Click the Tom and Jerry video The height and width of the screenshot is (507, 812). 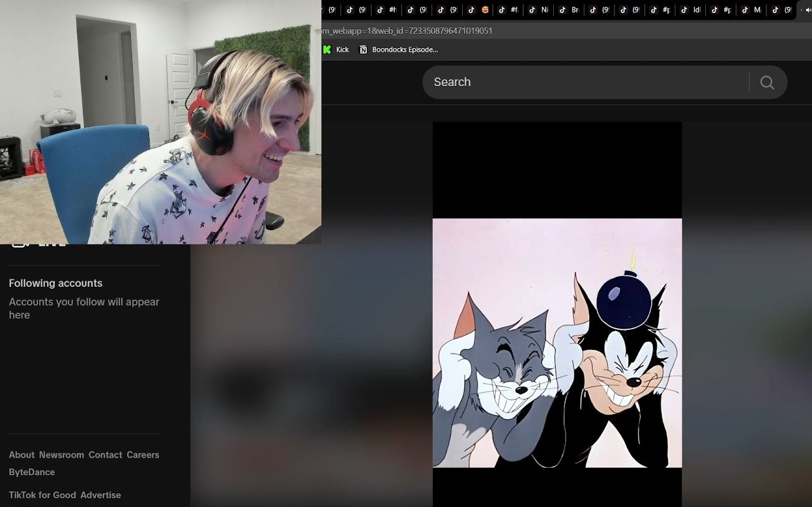(x=557, y=343)
